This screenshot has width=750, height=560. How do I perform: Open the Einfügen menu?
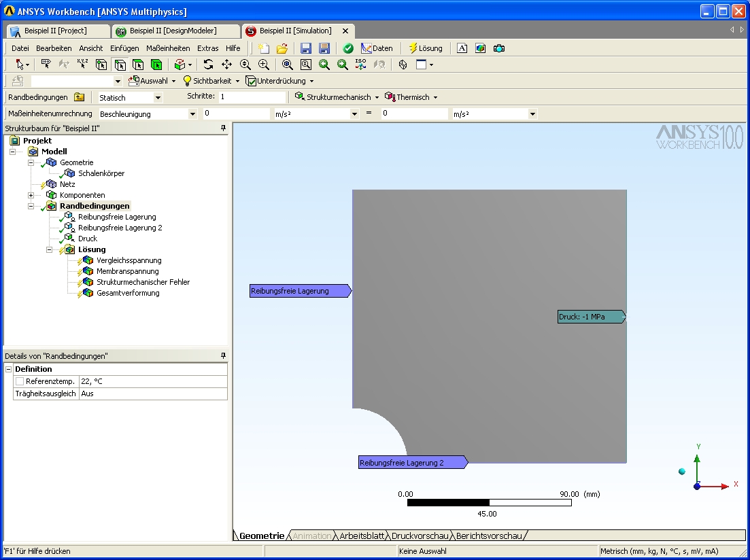[x=124, y=48]
